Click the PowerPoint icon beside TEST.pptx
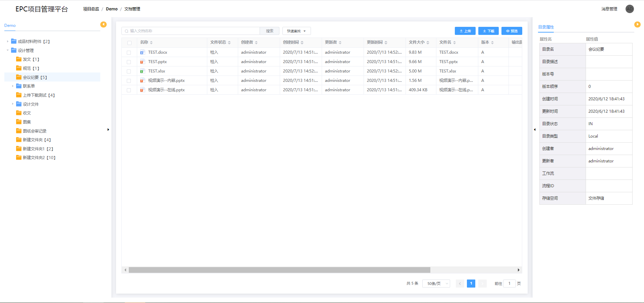The image size is (644, 303). coord(142,62)
